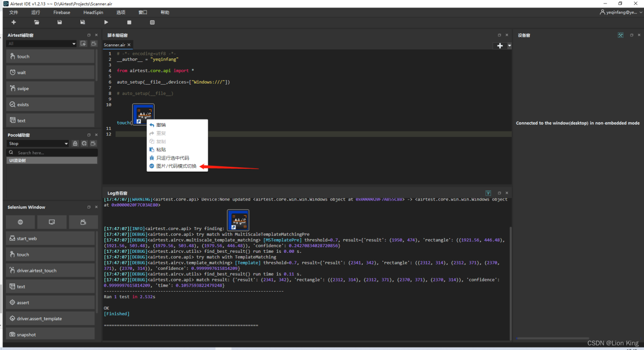Float the Log viewer panel

click(x=499, y=193)
